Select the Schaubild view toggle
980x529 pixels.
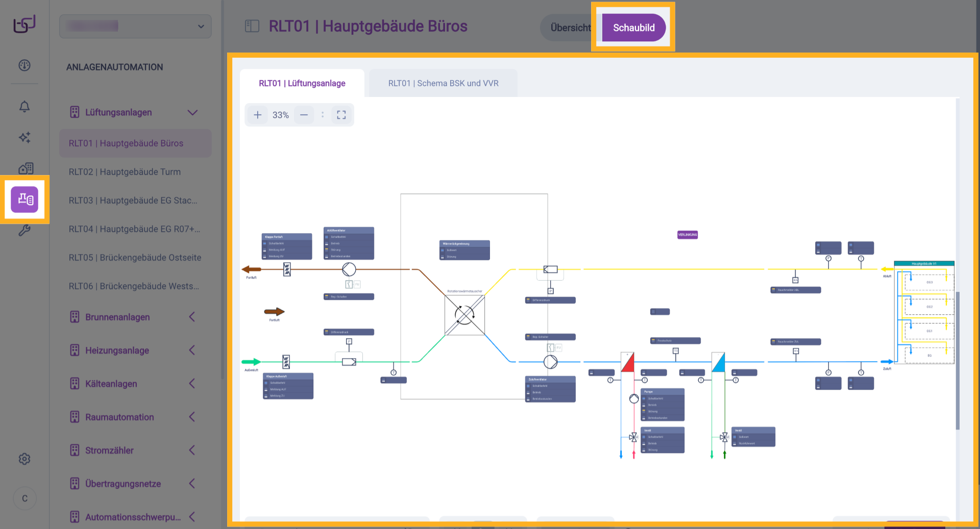tap(633, 28)
